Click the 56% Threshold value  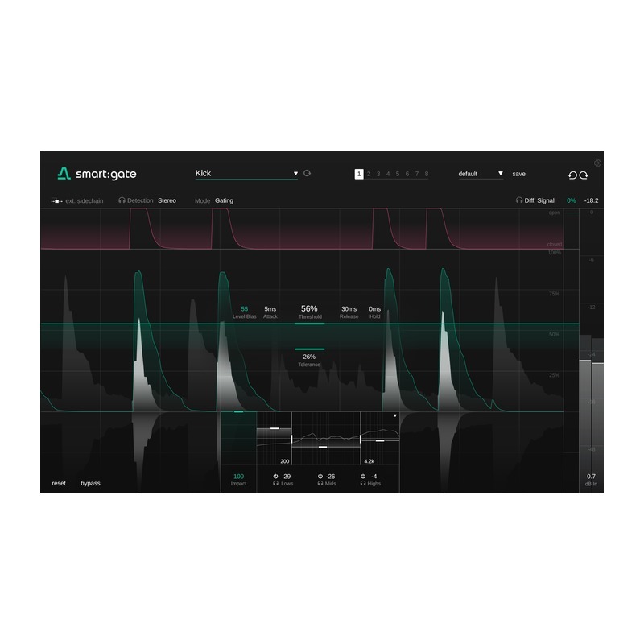(x=309, y=308)
